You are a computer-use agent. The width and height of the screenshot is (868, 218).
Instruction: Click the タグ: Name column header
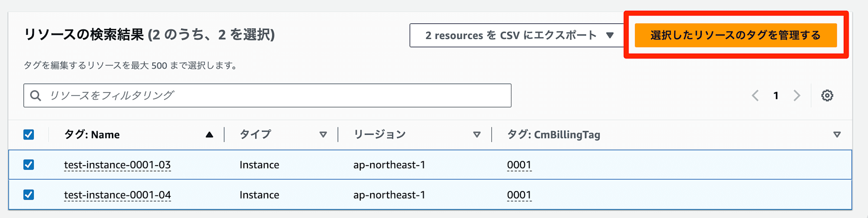(x=92, y=134)
